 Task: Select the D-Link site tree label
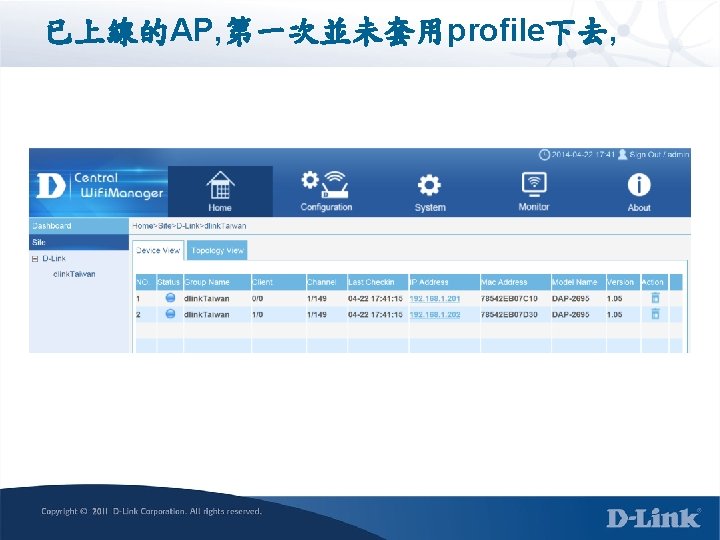click(x=54, y=259)
